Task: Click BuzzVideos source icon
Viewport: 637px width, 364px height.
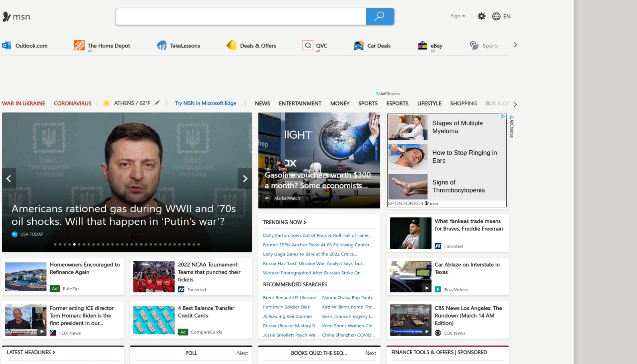Action: [438, 289]
